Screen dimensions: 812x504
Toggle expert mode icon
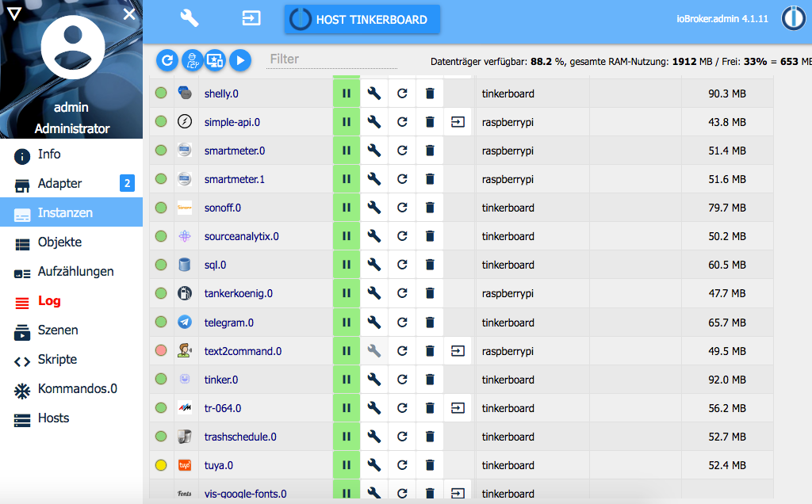point(192,60)
